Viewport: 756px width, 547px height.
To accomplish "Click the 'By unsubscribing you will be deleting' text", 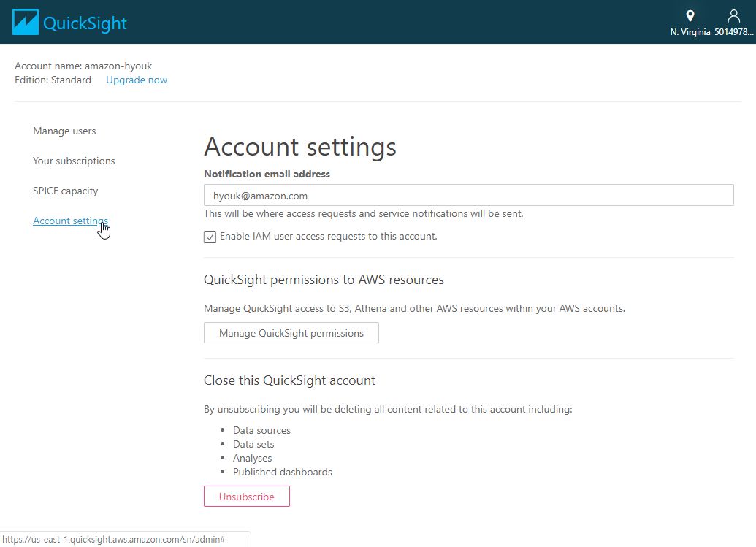I will tap(388, 409).
